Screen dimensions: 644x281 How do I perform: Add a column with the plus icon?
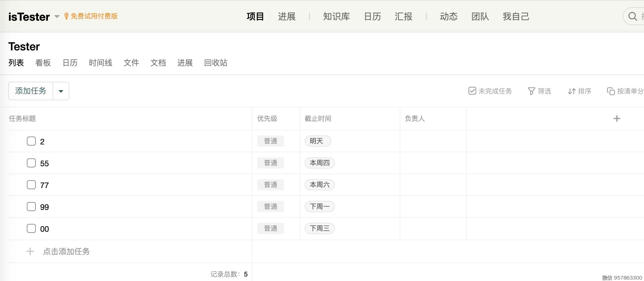617,119
